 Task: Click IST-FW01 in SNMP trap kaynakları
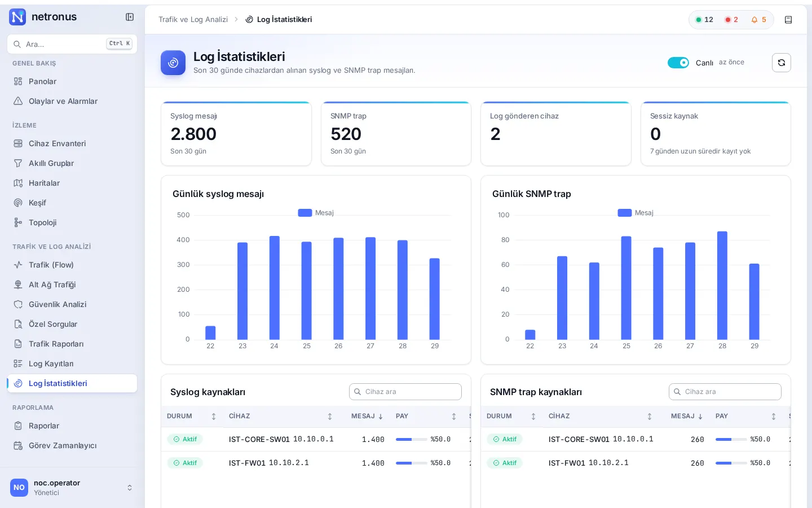pyautogui.click(x=567, y=463)
